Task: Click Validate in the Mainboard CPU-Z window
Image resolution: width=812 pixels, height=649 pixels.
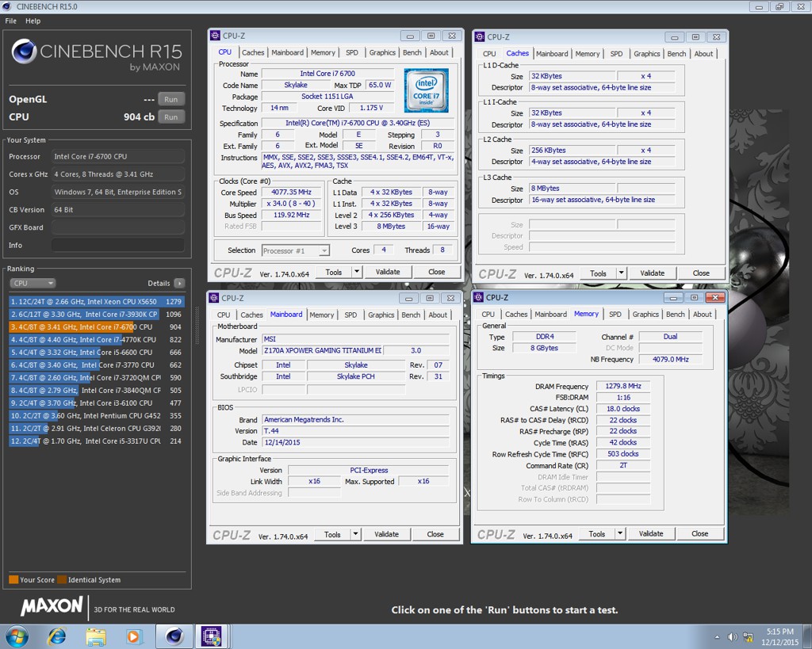Action: tap(386, 534)
